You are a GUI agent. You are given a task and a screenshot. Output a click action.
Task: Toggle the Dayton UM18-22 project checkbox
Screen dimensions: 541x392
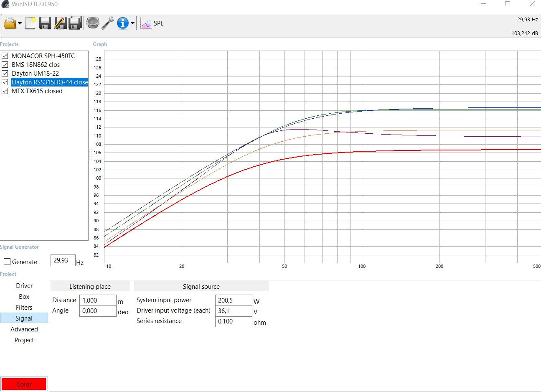point(5,73)
